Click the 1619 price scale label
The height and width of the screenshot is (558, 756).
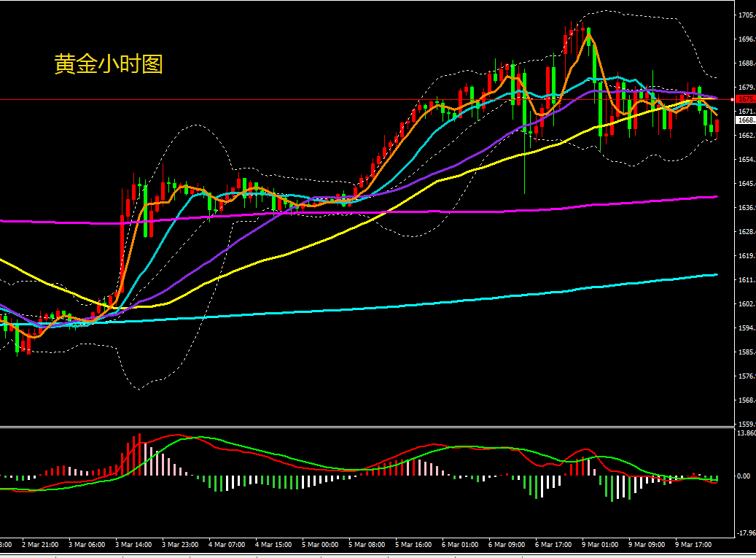pyautogui.click(x=747, y=256)
